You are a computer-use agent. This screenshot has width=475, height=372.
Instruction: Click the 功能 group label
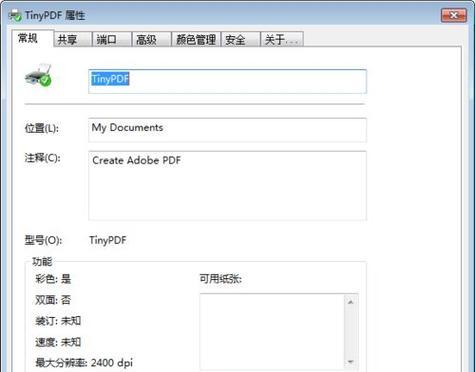coord(42,262)
